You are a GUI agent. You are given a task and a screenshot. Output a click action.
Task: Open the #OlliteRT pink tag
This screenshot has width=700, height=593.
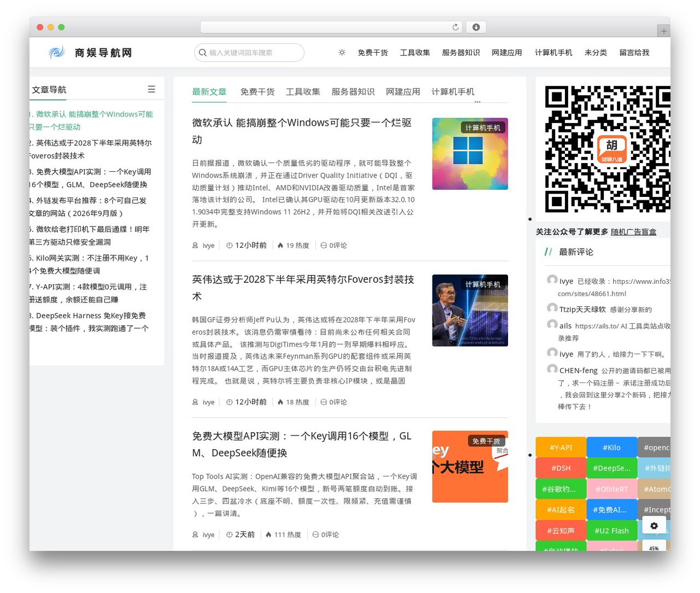pos(612,489)
